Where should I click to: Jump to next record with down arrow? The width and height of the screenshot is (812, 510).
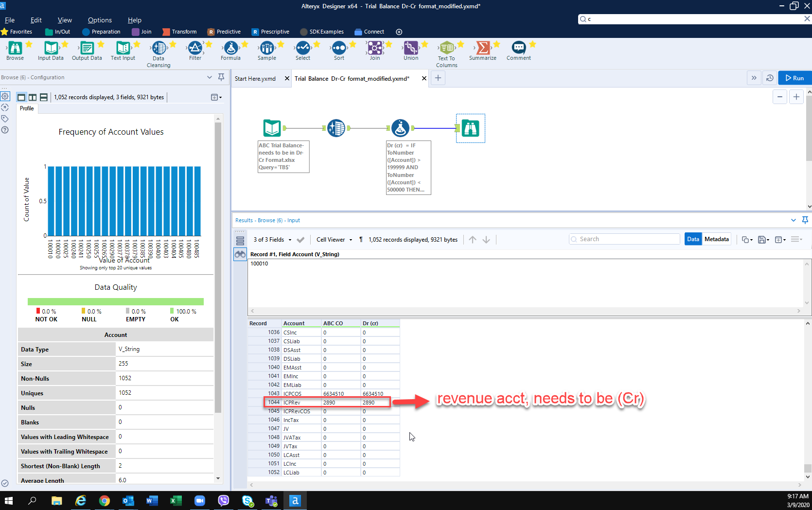486,240
